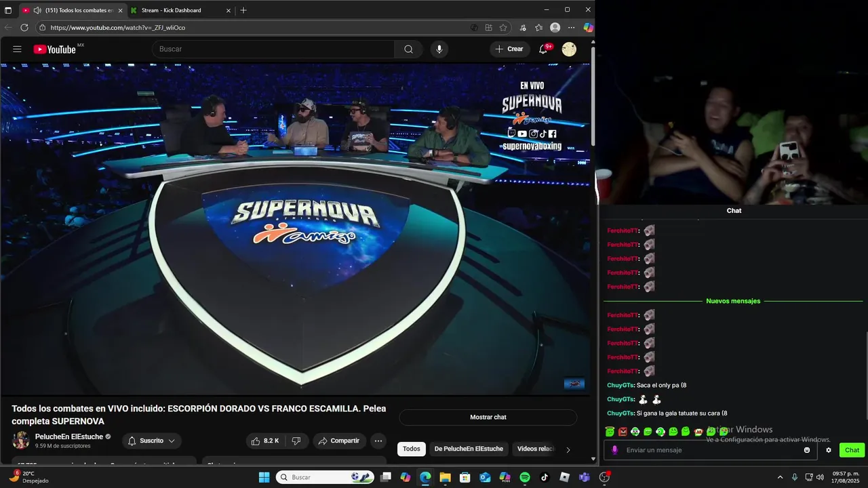Click message Si gana la gala tatuate

tap(667, 413)
